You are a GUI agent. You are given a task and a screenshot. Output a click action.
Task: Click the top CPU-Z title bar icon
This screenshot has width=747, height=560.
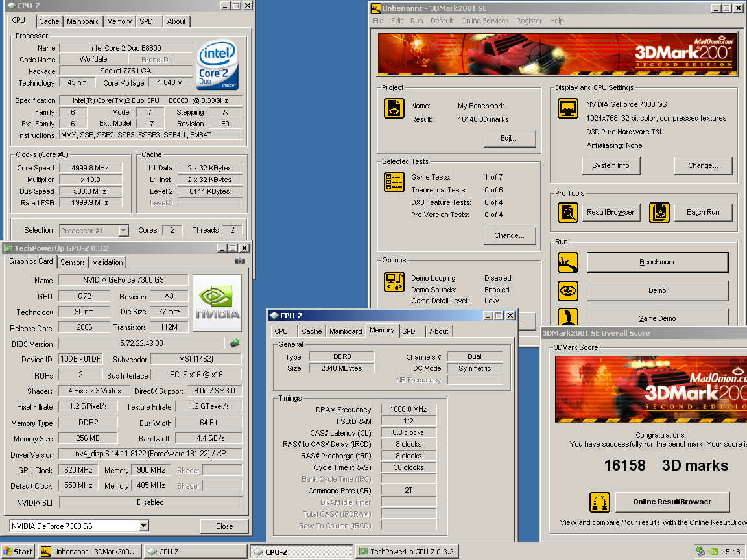click(x=12, y=6)
